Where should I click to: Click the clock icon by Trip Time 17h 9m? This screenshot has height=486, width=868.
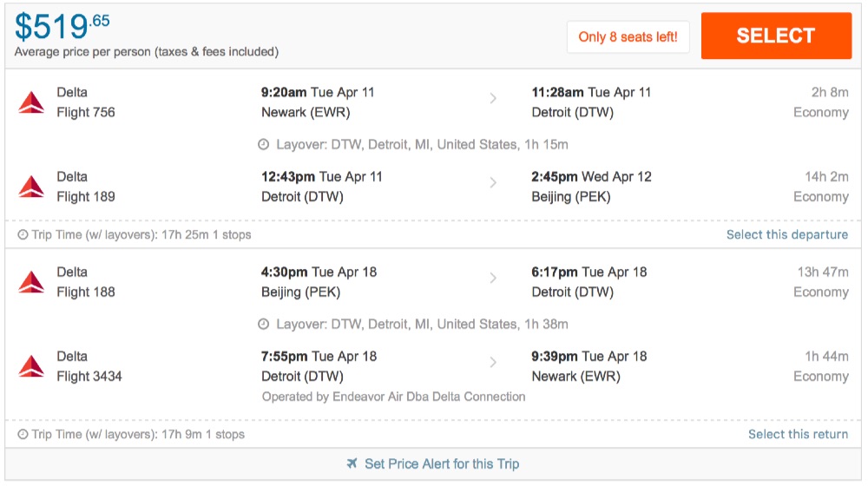[23, 435]
